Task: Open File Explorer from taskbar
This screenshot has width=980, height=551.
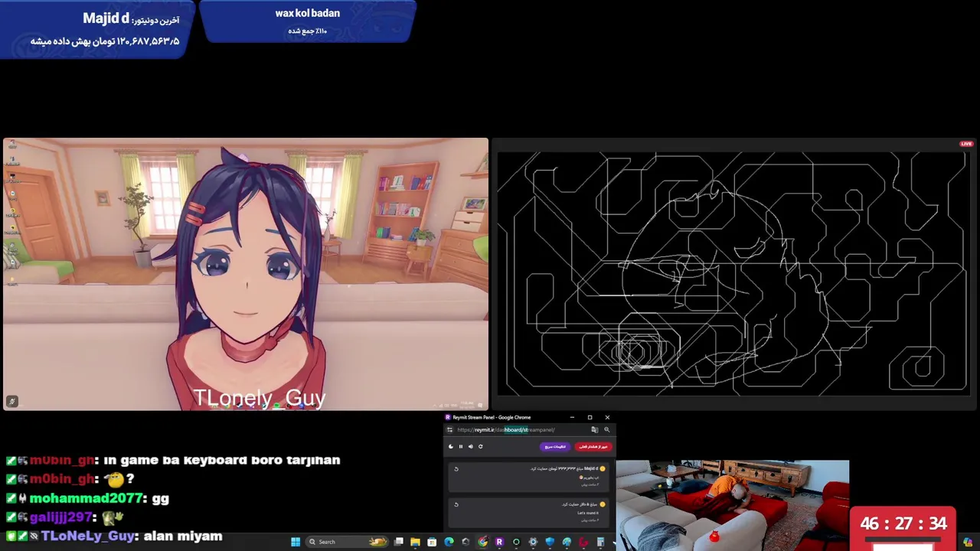Action: pyautogui.click(x=416, y=542)
